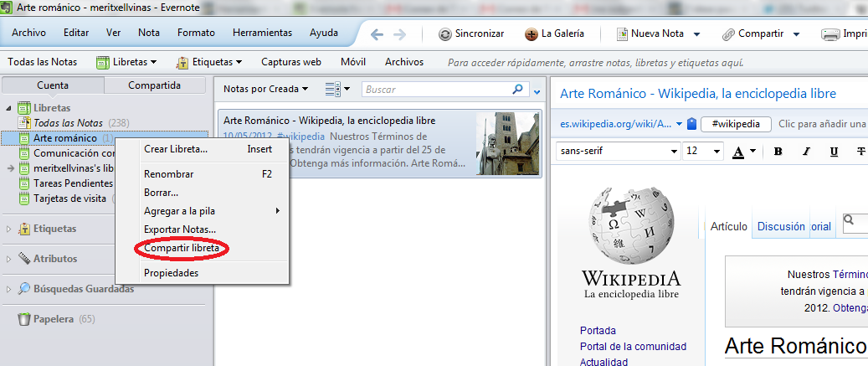Open the Editar menu

point(76,33)
